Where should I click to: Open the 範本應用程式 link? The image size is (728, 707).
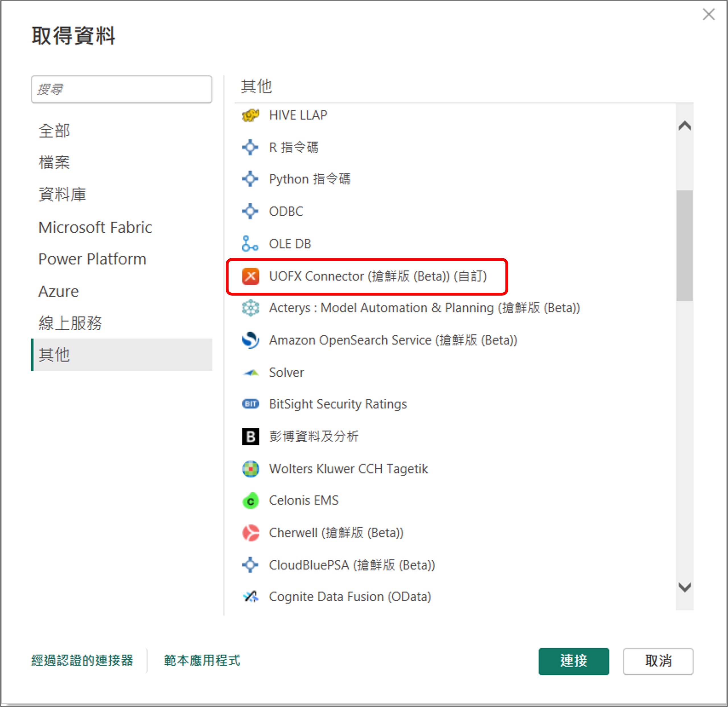202,661
